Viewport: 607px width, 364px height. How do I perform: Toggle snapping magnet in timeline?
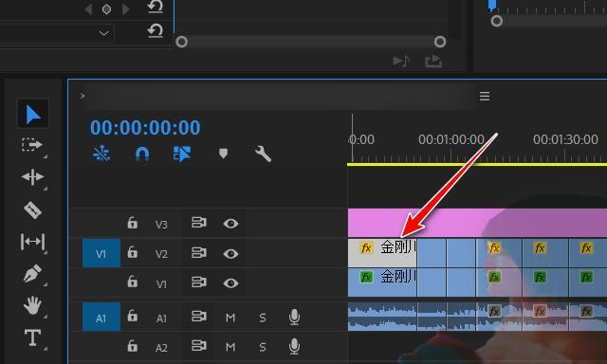pos(142,154)
